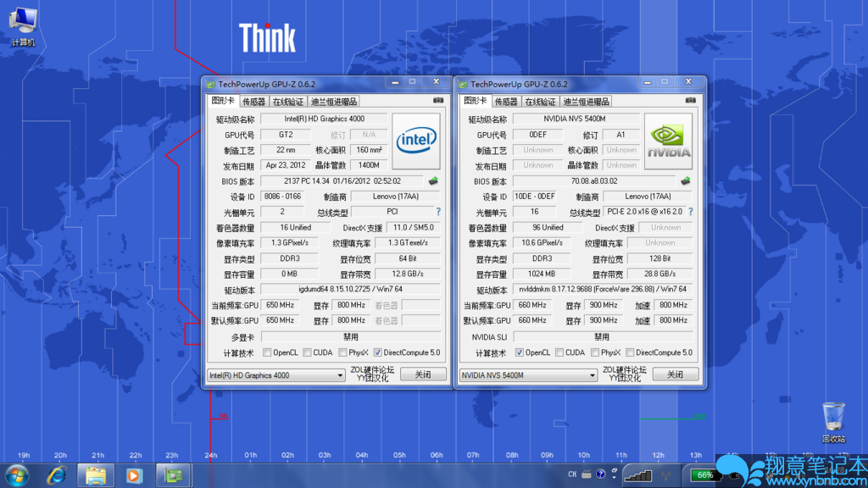868x488 pixels.
Task: Take a screenshot using Intel window camera icon
Action: tap(438, 100)
